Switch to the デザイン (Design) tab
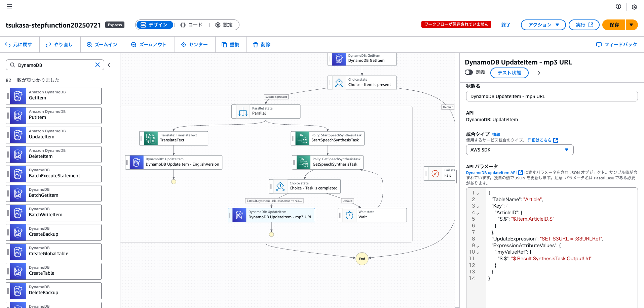The image size is (644, 308). [155, 25]
